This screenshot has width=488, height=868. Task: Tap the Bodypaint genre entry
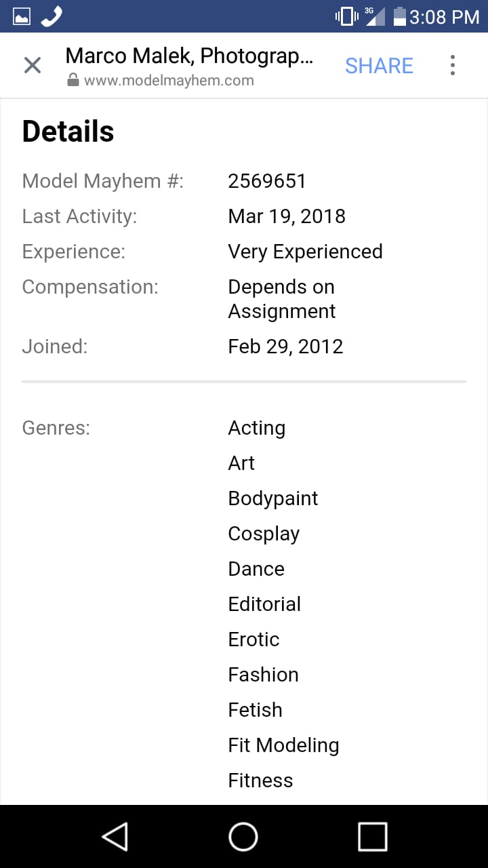point(272,498)
